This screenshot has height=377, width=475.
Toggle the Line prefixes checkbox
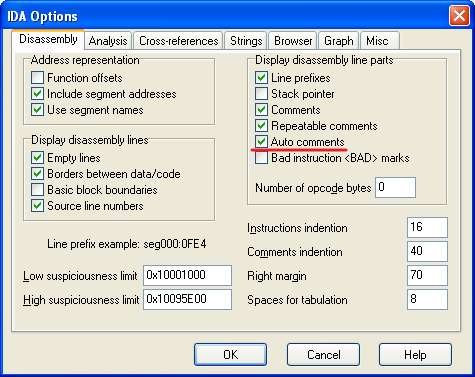(x=261, y=78)
